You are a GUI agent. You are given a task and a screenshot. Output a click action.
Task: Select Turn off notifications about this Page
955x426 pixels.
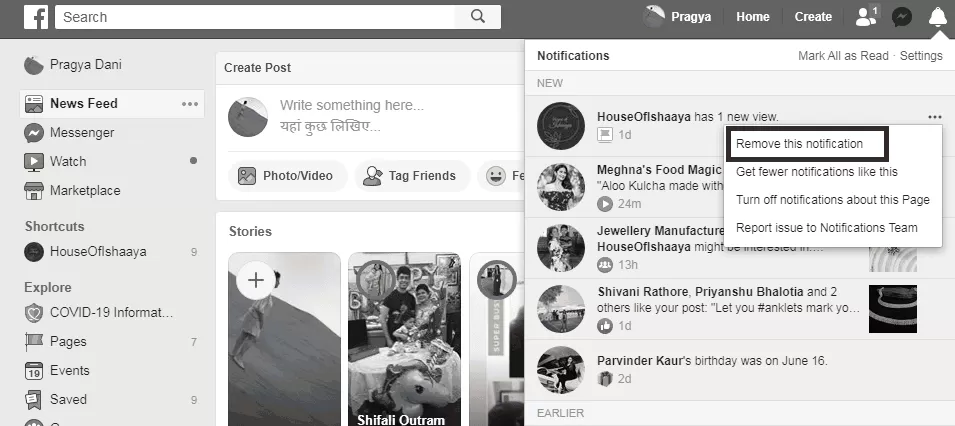click(x=833, y=200)
